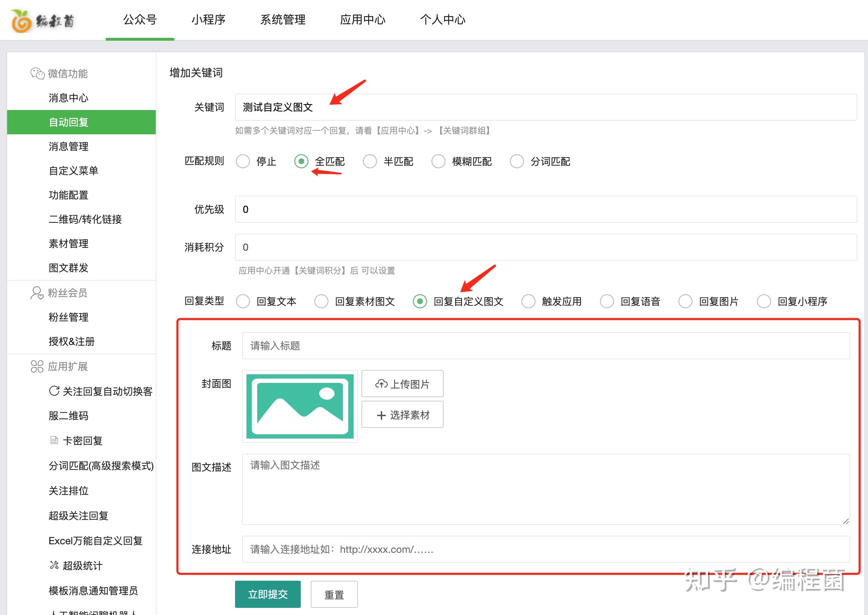Choose the 触发应用 reply type
868x615 pixels.
click(x=528, y=301)
